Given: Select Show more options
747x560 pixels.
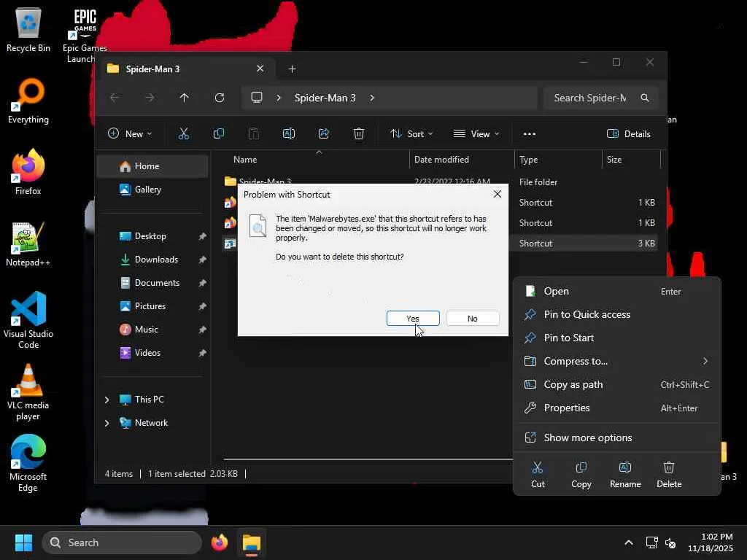Looking at the screenshot, I should 616,437.
